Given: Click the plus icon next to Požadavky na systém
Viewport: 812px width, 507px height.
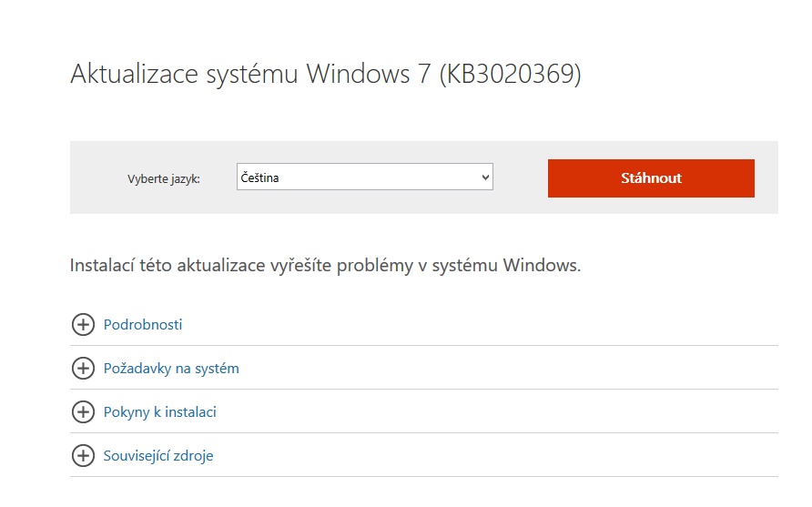Looking at the screenshot, I should (83, 369).
